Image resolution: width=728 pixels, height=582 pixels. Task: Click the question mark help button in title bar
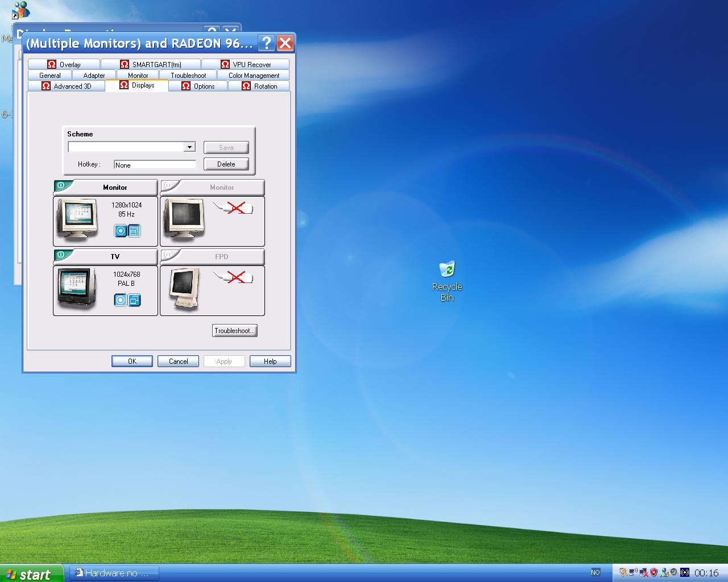pos(266,43)
